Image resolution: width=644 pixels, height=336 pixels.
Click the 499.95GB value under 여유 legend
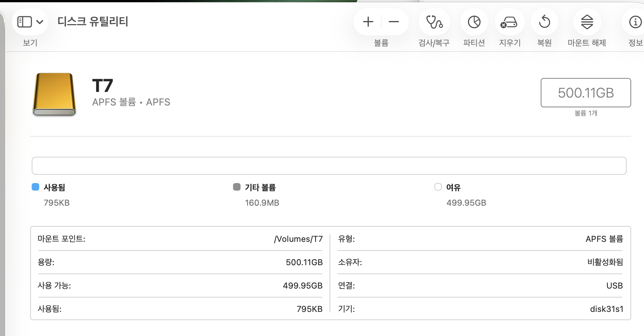click(x=466, y=203)
